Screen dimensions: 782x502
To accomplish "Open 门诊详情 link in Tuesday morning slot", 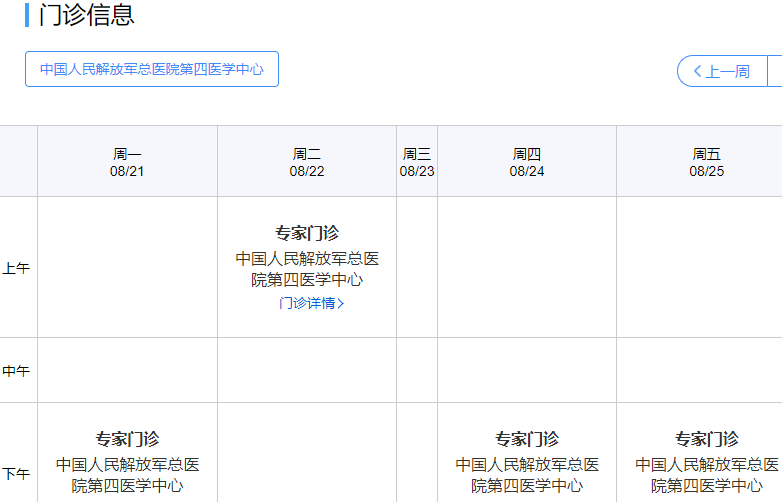I will [x=308, y=303].
